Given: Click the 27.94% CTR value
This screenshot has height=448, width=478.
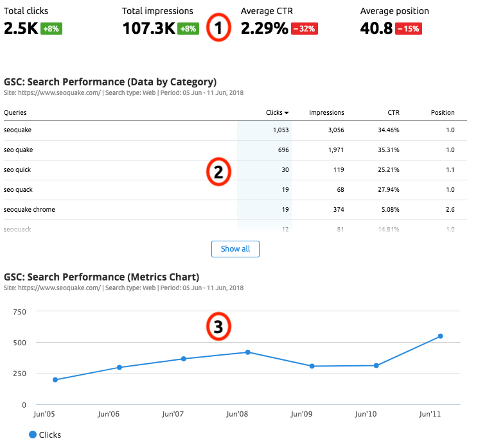Looking at the screenshot, I should (x=388, y=189).
